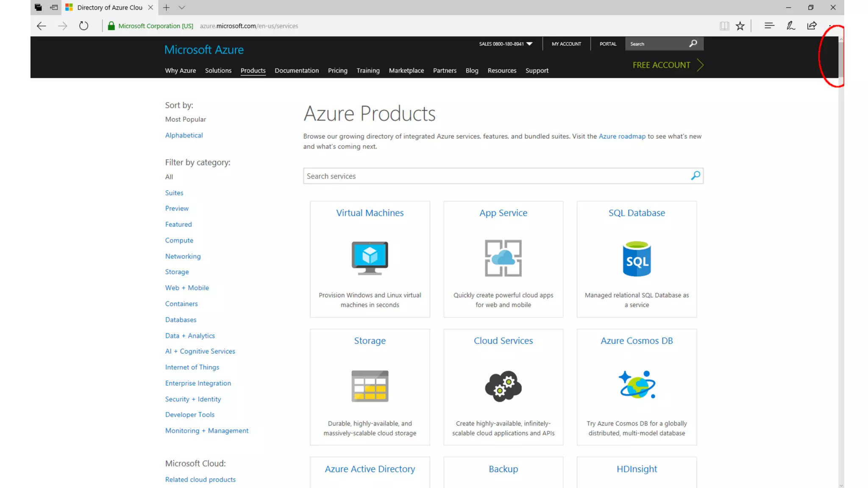Refresh the page with reload icon

coord(83,26)
